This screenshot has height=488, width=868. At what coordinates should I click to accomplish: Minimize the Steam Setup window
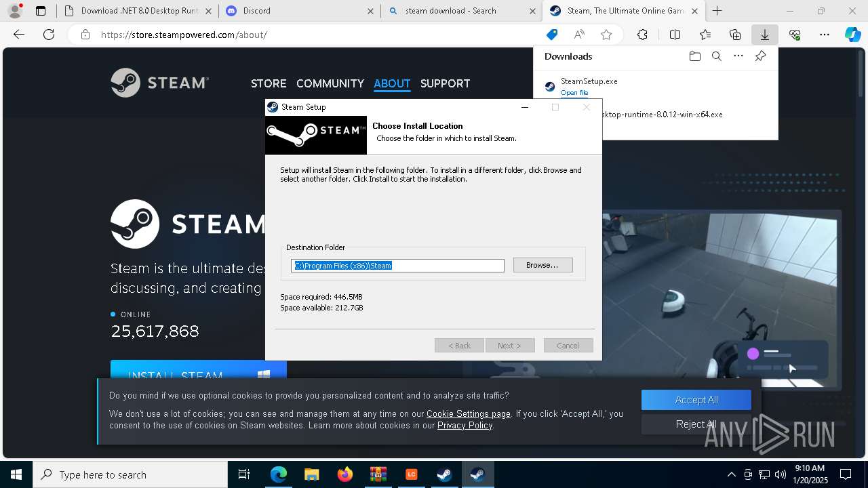point(525,107)
